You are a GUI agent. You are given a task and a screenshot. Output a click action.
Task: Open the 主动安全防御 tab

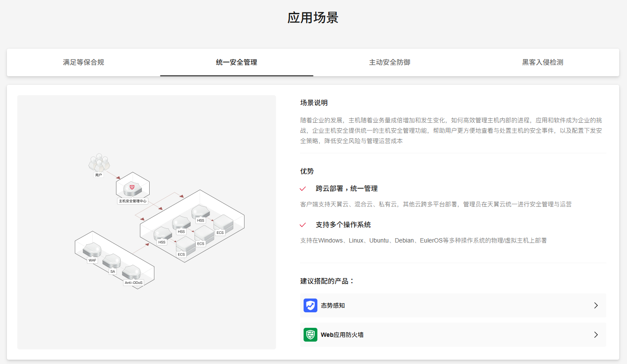click(x=389, y=62)
